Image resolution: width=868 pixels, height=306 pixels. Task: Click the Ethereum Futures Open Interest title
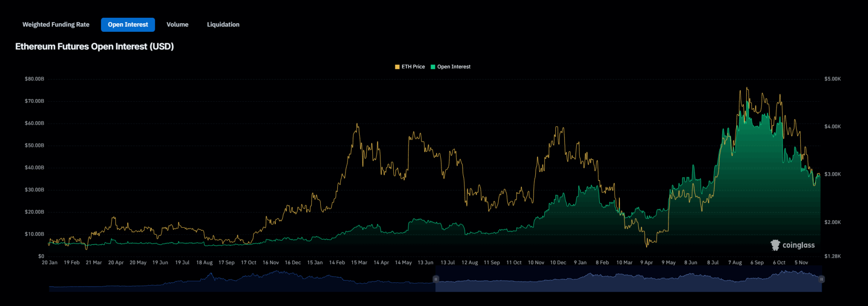[95, 47]
